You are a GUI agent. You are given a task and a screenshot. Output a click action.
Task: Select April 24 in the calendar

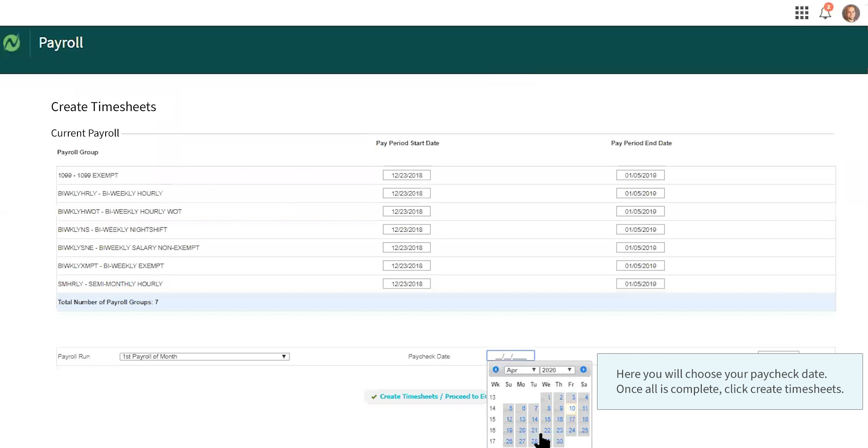[x=572, y=430]
